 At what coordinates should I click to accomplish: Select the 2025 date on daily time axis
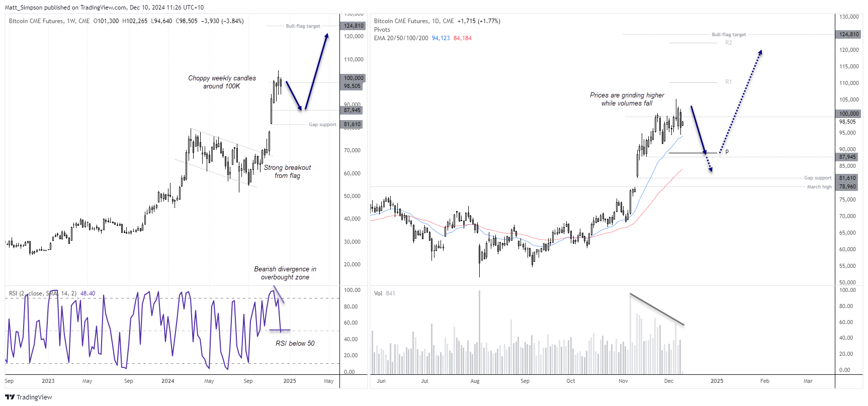717,381
